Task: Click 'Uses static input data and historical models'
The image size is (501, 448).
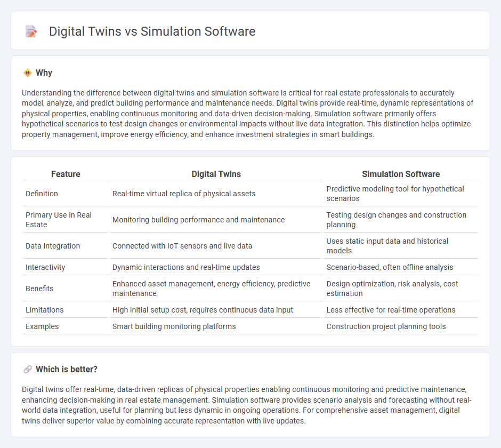Action: point(387,246)
